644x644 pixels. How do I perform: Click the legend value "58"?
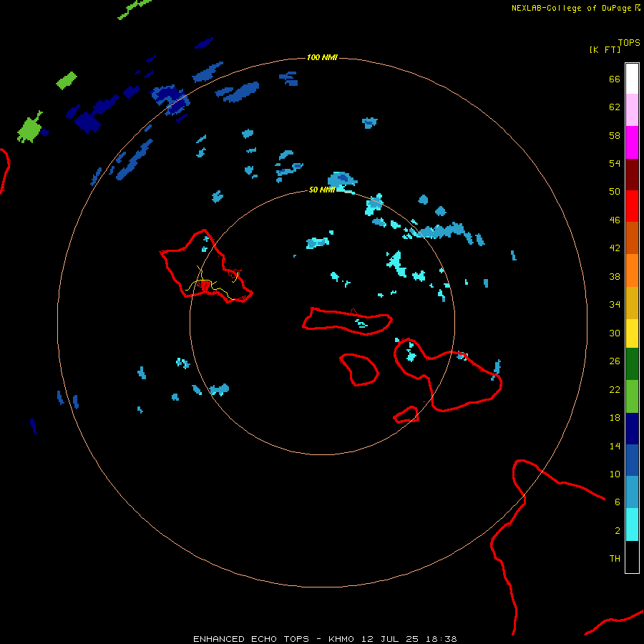615,135
